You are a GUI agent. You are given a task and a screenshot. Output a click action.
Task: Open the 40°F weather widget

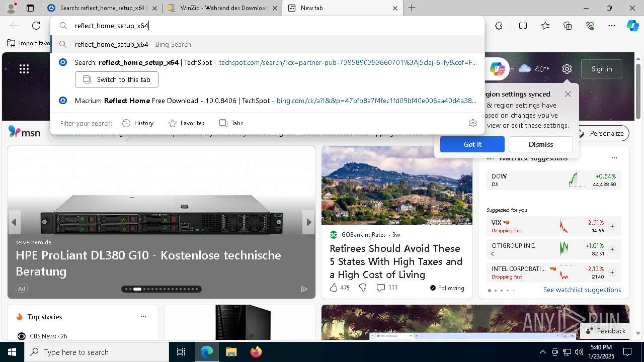pyautogui.click(x=534, y=69)
